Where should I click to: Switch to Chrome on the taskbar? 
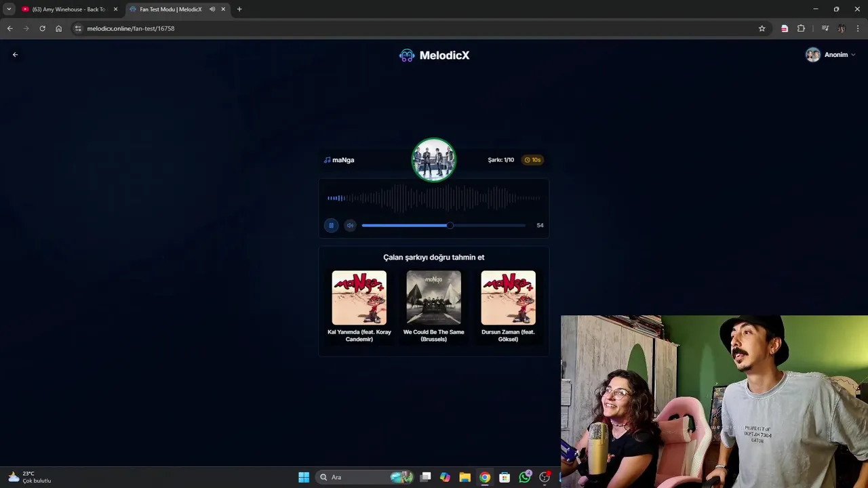[x=485, y=477]
